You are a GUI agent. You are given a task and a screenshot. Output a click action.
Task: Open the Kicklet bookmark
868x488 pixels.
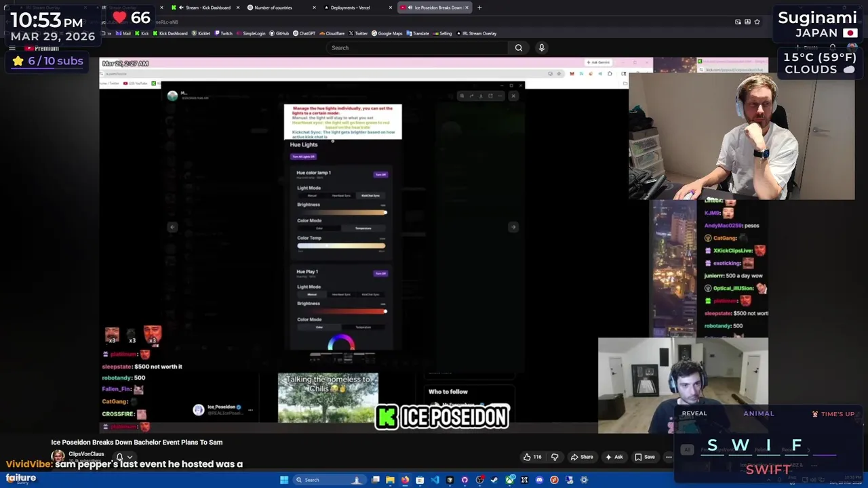tap(201, 33)
